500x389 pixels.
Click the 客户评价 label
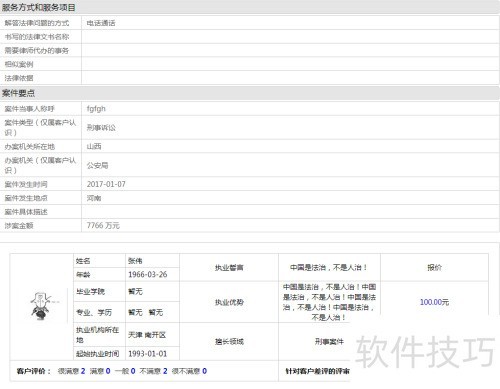click(x=33, y=371)
